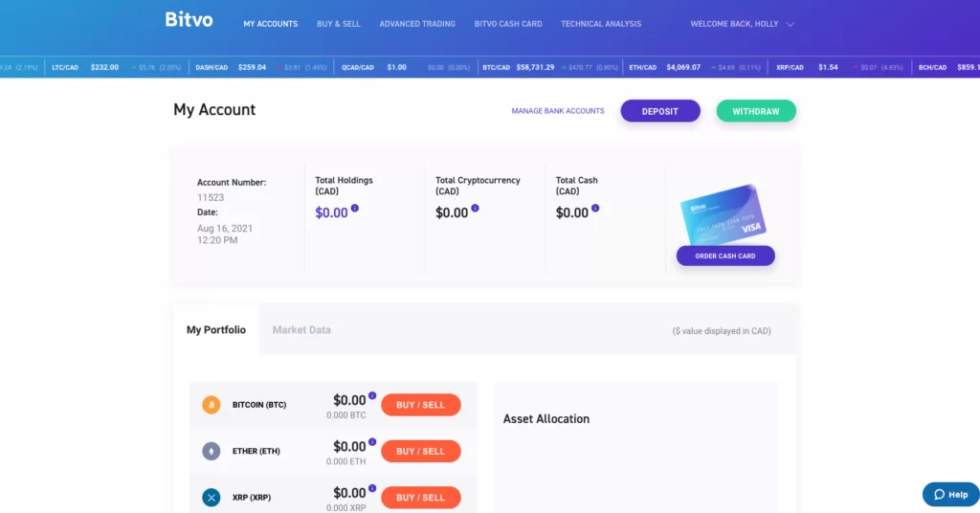Click the $4,069.07 ETH price
Viewport: 980px width, 513px height.
(683, 68)
